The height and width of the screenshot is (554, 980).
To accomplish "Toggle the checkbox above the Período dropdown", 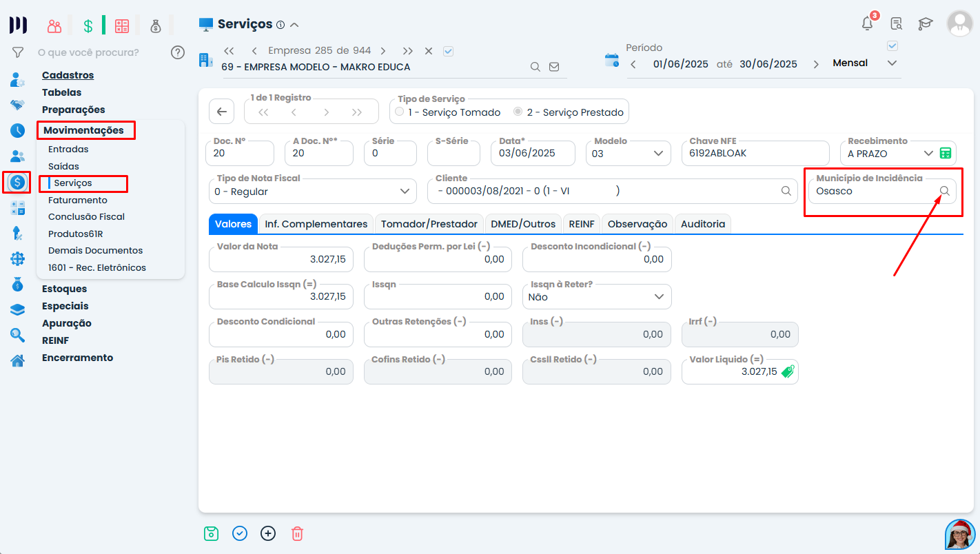I will (892, 46).
